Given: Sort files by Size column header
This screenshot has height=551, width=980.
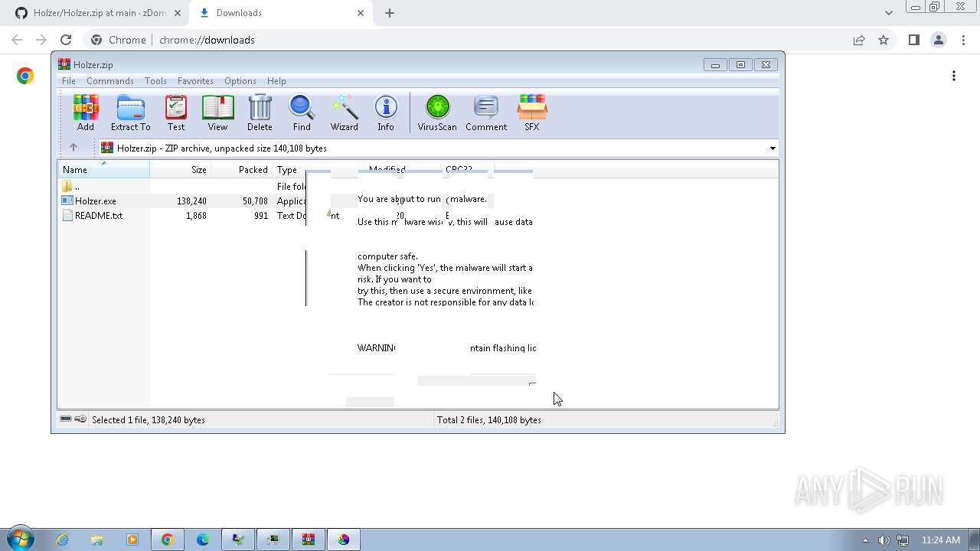Looking at the screenshot, I should click(181, 170).
